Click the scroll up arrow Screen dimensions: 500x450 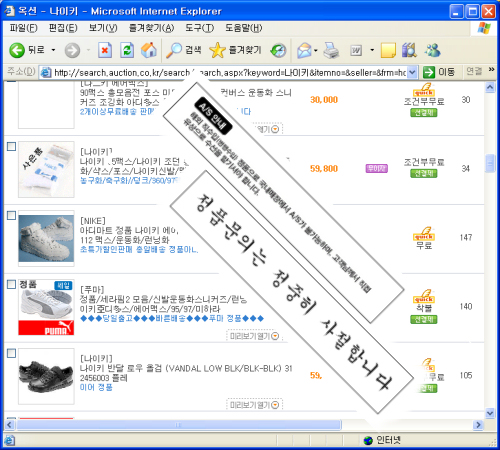[x=490, y=88]
